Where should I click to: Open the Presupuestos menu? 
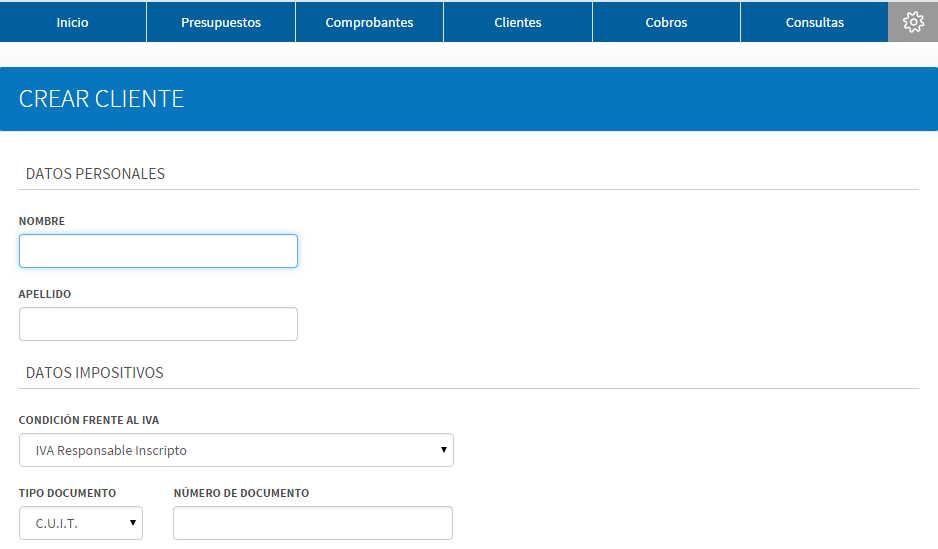(221, 22)
